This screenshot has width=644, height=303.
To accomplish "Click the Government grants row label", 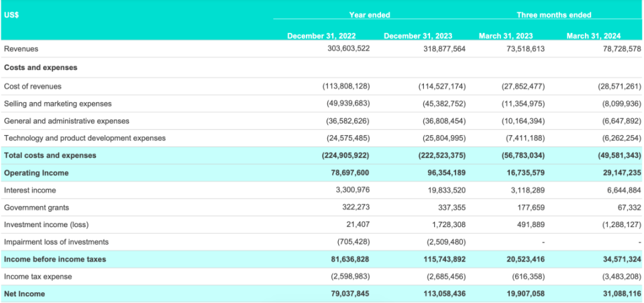I will [36, 208].
